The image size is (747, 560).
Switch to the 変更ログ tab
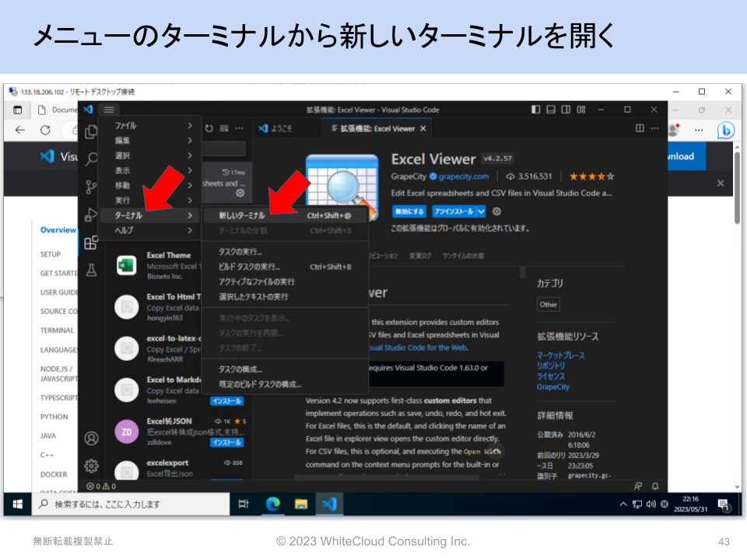(x=420, y=256)
